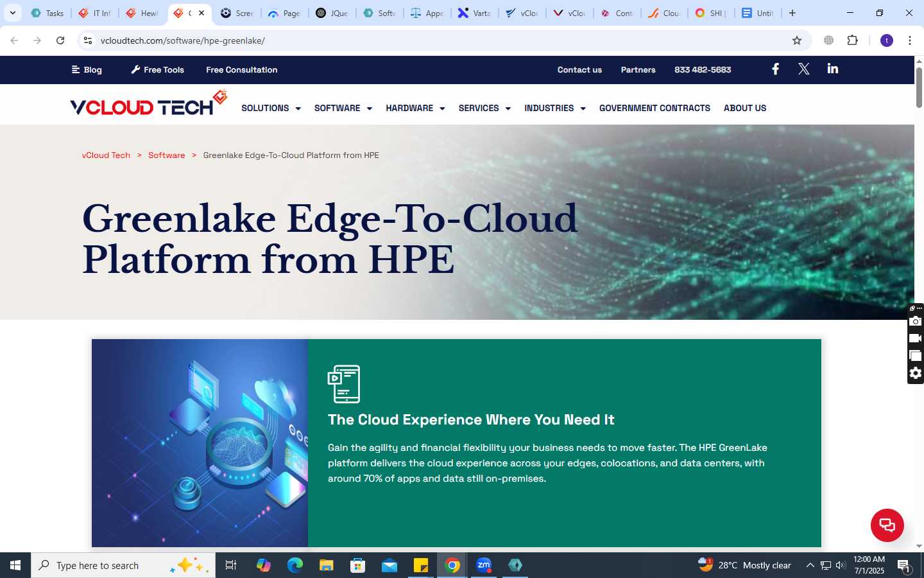Open Chrome three-dot menu
924x578 pixels.
point(910,40)
